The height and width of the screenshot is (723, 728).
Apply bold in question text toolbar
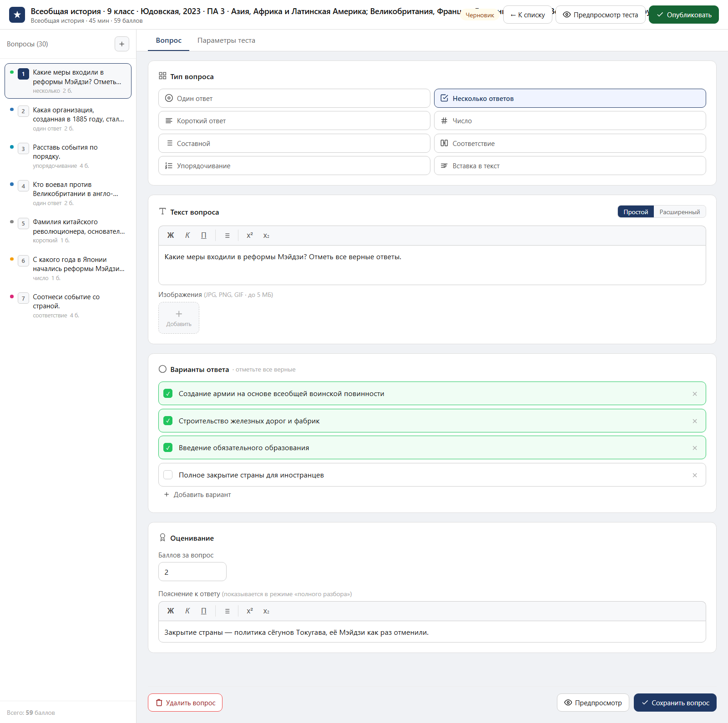click(x=171, y=236)
